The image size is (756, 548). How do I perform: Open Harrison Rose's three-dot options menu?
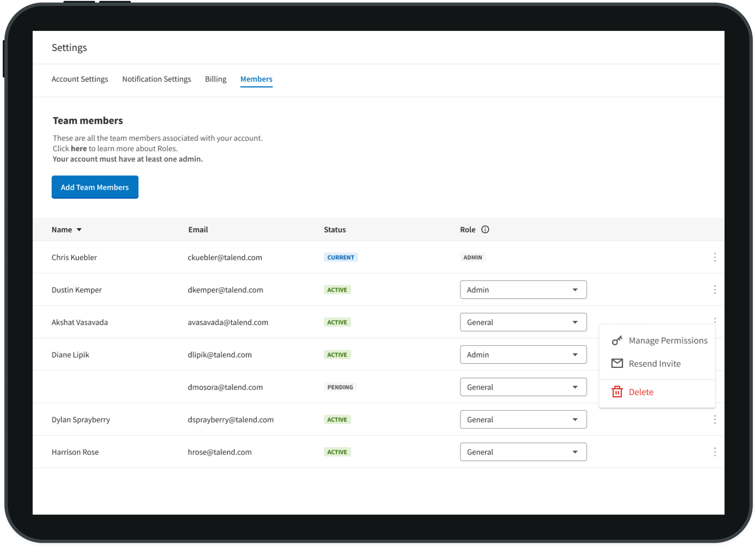(x=715, y=452)
